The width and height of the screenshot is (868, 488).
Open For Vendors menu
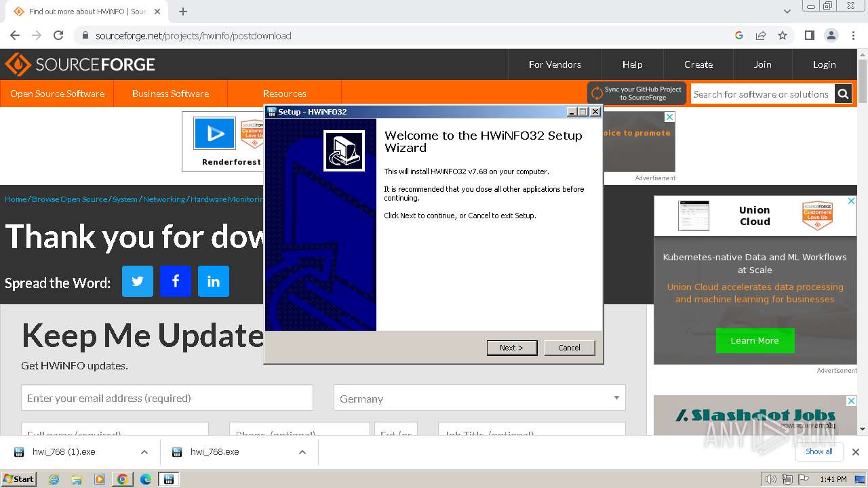555,64
